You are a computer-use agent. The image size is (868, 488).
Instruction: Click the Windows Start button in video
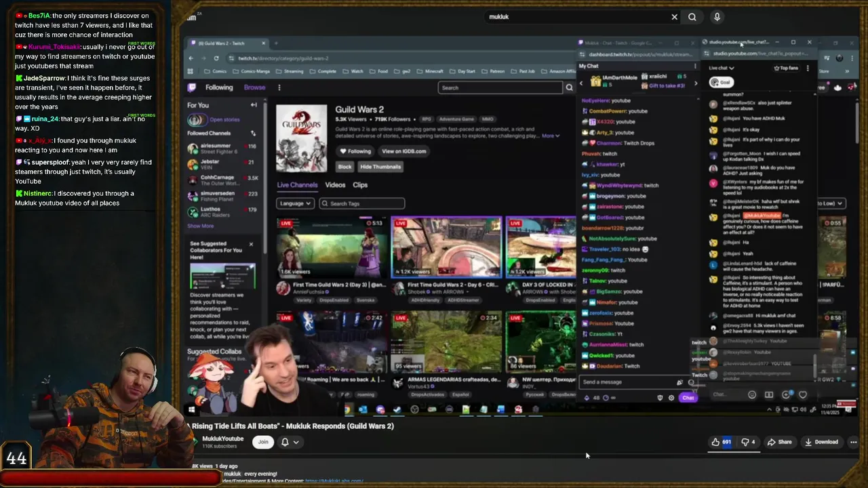[192, 409]
